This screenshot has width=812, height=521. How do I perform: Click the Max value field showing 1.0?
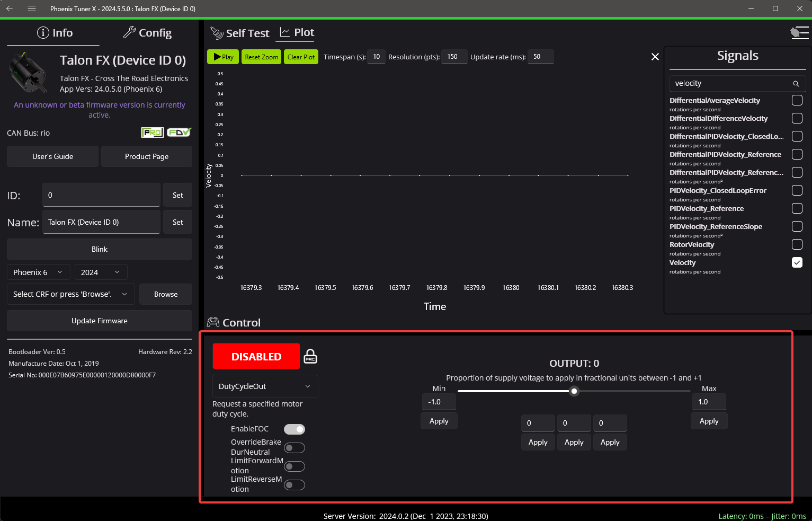[x=709, y=402]
